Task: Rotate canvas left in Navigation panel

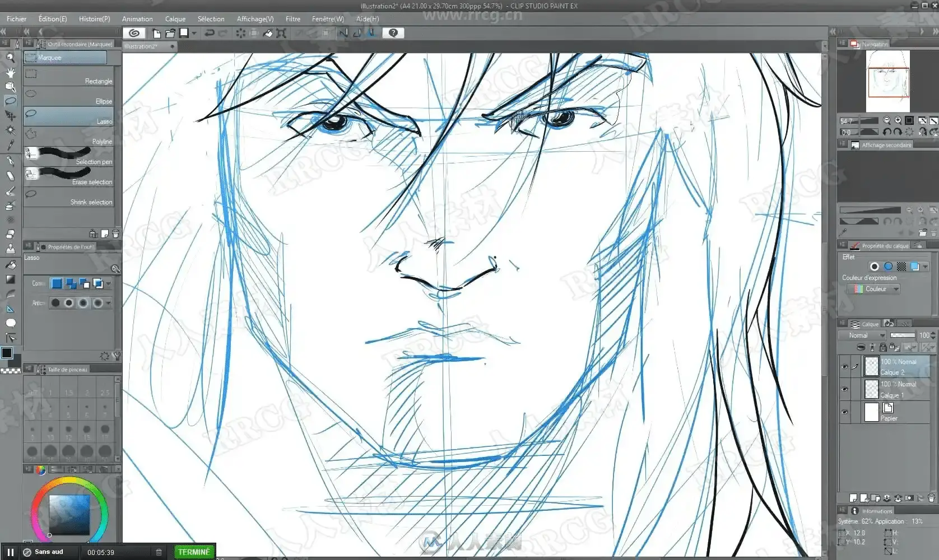Action: 886,132
